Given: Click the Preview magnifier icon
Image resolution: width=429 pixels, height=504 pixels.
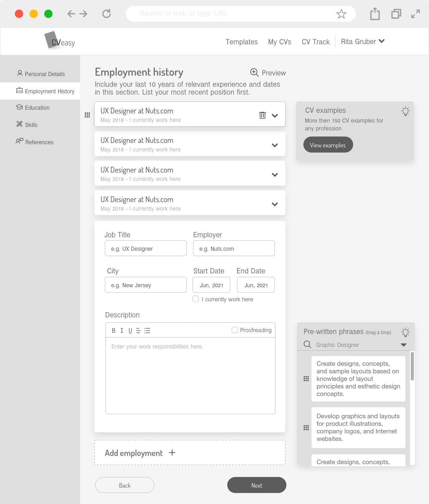Looking at the screenshot, I should 254,73.
